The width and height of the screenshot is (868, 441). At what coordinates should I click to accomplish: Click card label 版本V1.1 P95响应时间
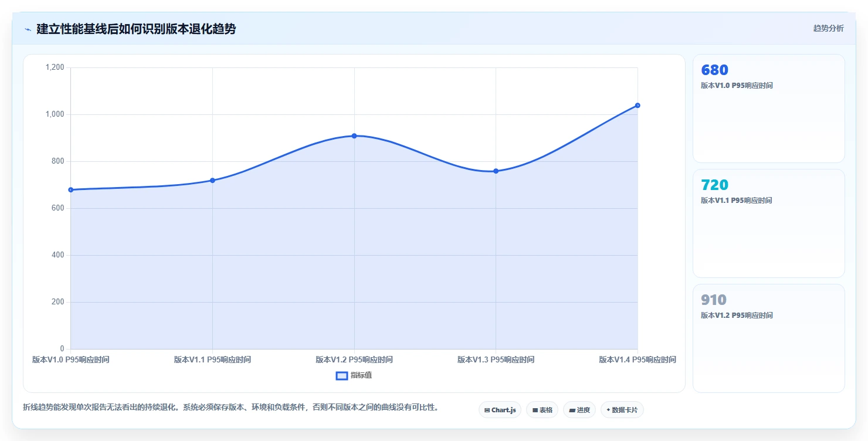click(737, 201)
